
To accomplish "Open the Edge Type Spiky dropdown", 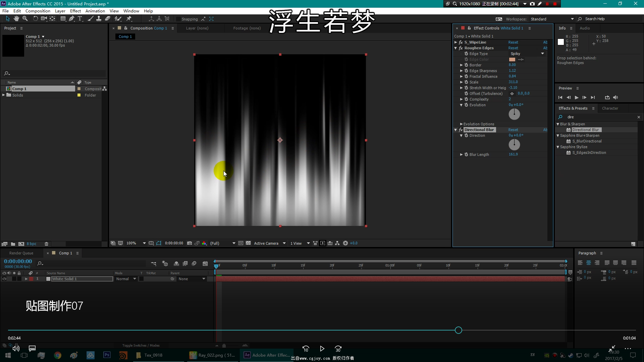I will tap(527, 54).
